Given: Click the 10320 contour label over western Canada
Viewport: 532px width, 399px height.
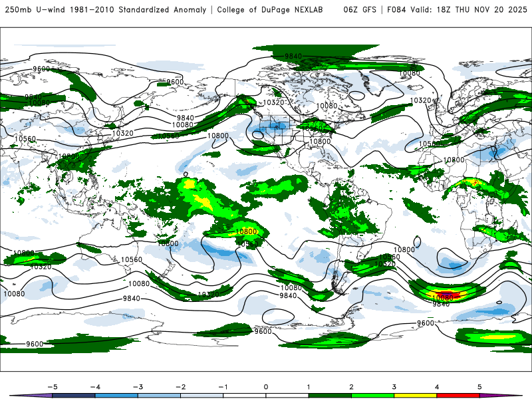Looking at the screenshot, I should 273,102.
